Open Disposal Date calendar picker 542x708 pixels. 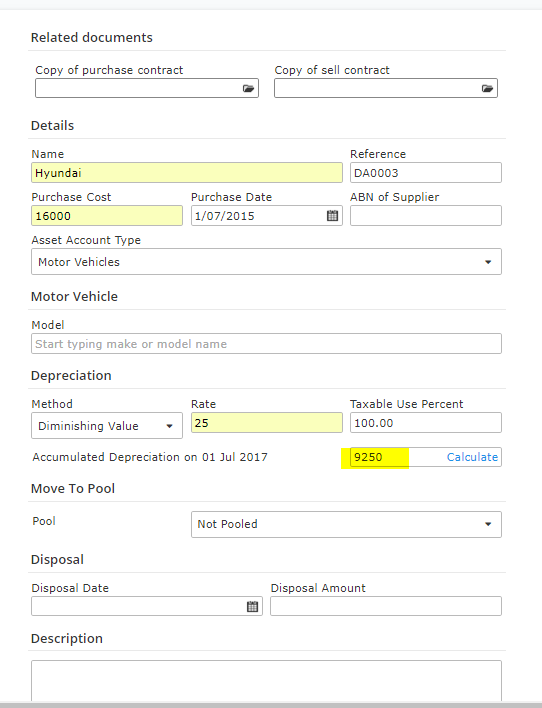click(252, 606)
